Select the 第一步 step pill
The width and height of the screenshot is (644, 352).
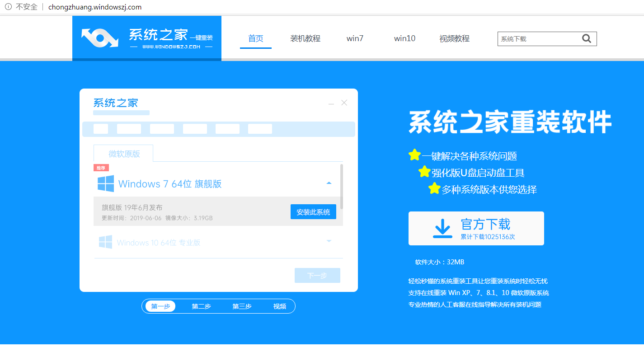pos(160,306)
